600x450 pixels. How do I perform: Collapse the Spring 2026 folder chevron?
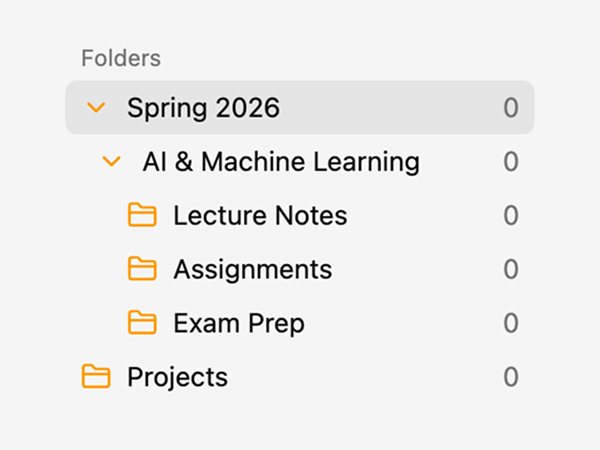96,108
